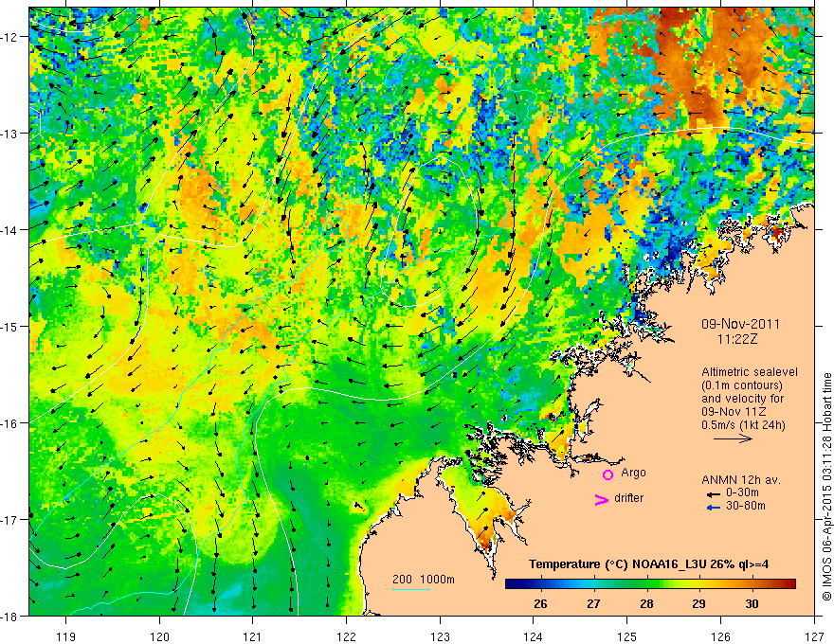The image size is (834, 644).
Task: Click the blue 30-80m ANMN arrow icon
Action: pyautogui.click(x=714, y=508)
